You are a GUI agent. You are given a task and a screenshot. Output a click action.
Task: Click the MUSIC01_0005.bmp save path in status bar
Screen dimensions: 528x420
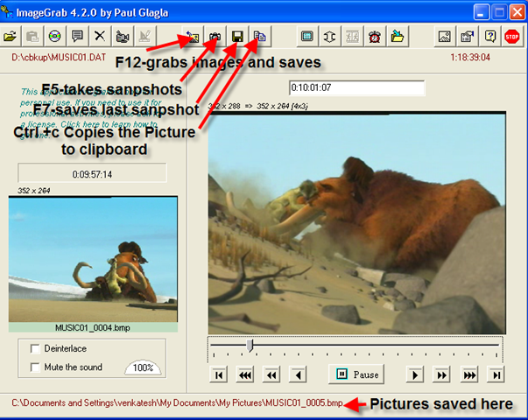pos(178,402)
